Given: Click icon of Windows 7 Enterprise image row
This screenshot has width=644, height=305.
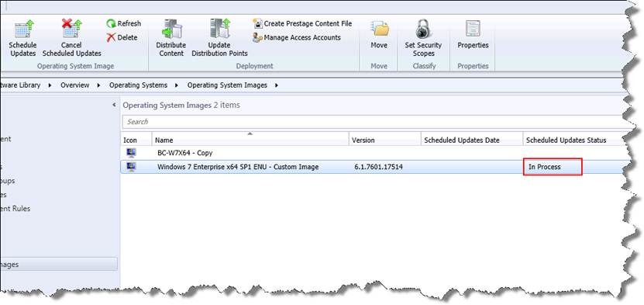Looking at the screenshot, I should (x=132, y=167).
